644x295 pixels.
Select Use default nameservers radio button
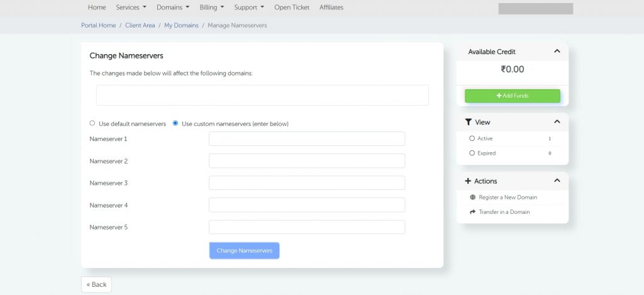point(92,123)
